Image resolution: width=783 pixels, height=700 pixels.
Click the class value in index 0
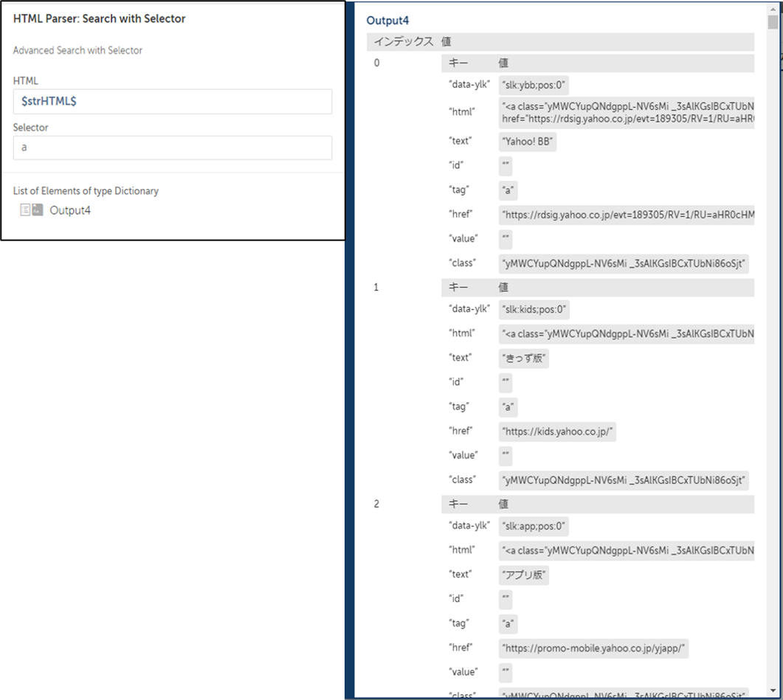624,263
